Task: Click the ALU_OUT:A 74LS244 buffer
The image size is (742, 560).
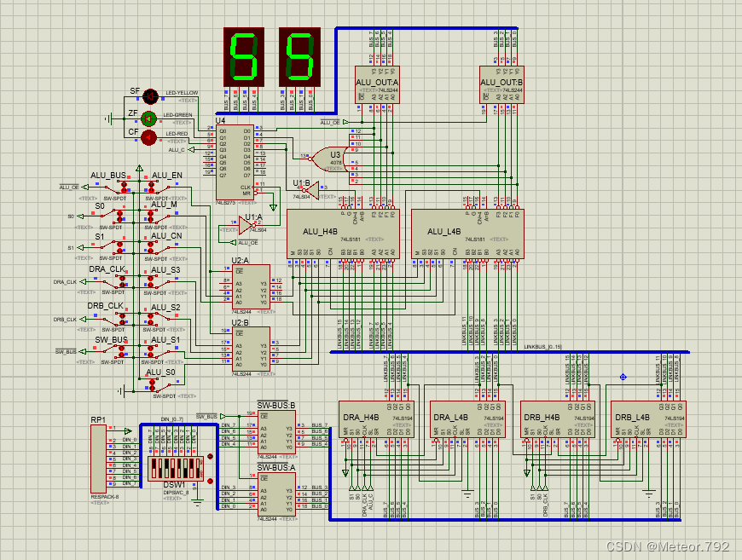Action: [x=377, y=84]
